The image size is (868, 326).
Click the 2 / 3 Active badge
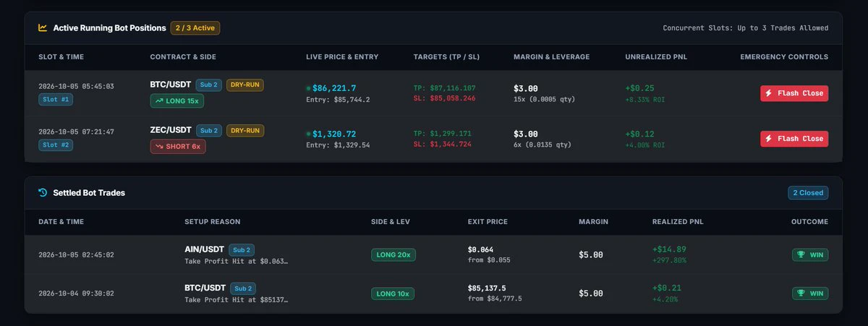pos(195,28)
